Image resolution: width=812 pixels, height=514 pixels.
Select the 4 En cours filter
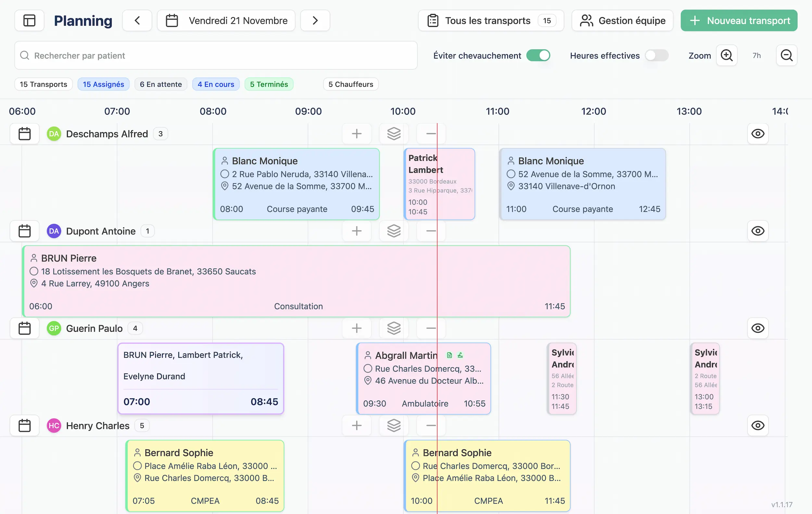[216, 84]
